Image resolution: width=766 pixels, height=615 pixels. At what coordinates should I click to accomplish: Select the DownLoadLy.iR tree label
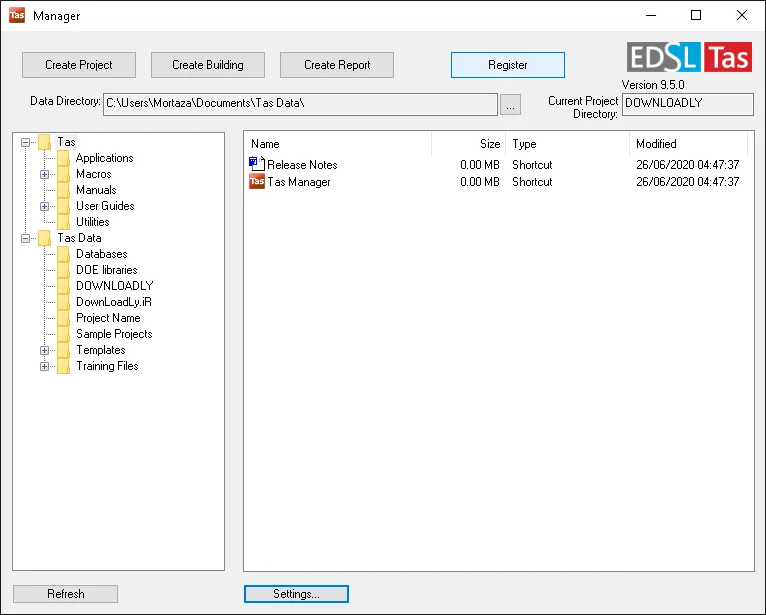pos(114,302)
